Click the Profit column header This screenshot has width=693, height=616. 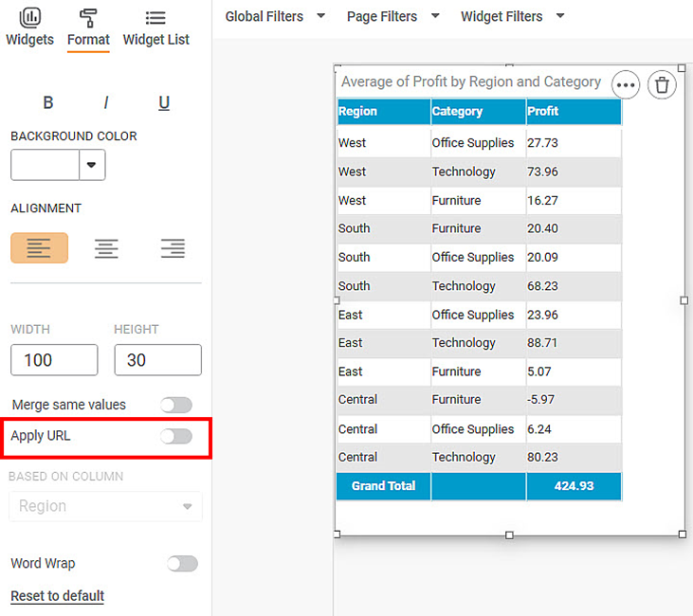point(573,111)
